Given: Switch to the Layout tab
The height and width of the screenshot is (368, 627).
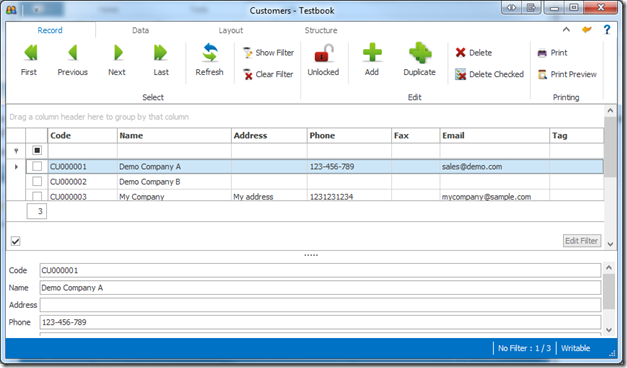Looking at the screenshot, I should pos(231,30).
